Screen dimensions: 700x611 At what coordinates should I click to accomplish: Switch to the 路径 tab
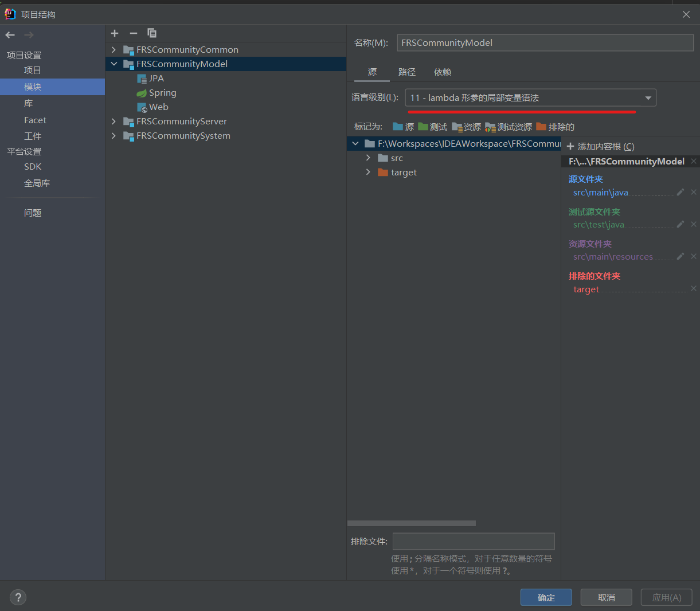(407, 72)
